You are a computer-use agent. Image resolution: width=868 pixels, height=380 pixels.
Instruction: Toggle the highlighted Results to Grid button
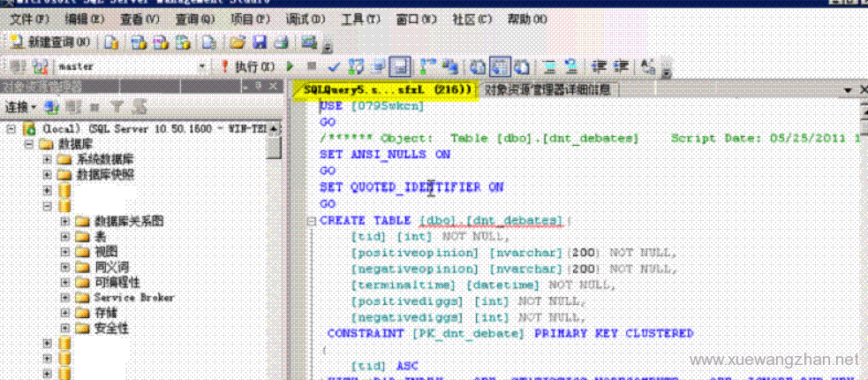[x=498, y=66]
